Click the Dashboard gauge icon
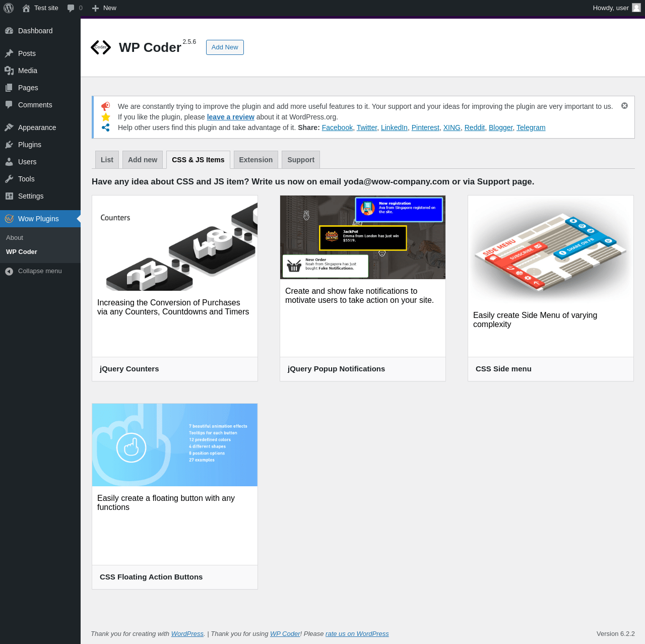 [9, 31]
